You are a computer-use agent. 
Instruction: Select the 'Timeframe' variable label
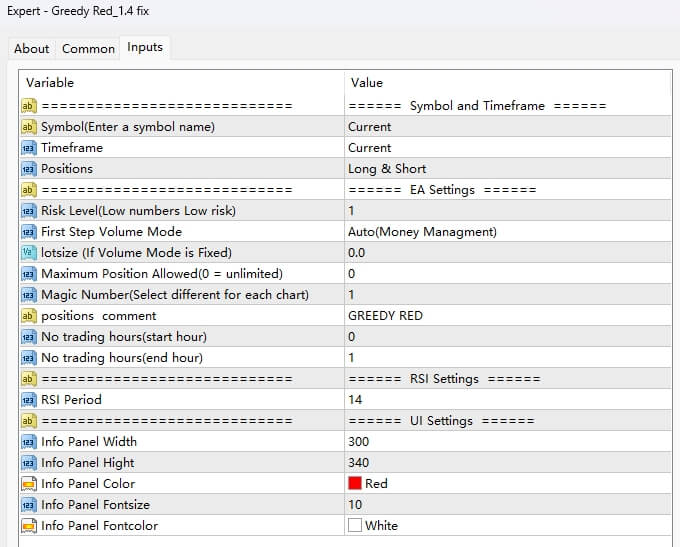pyautogui.click(x=72, y=148)
